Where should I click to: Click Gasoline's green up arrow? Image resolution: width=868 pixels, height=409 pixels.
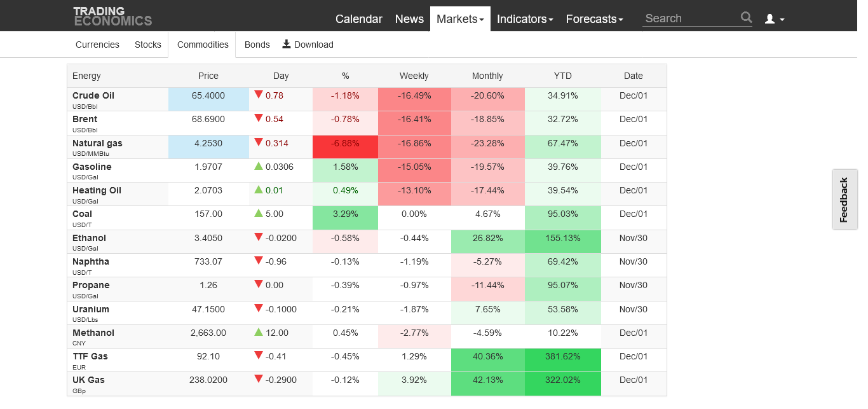(x=259, y=166)
